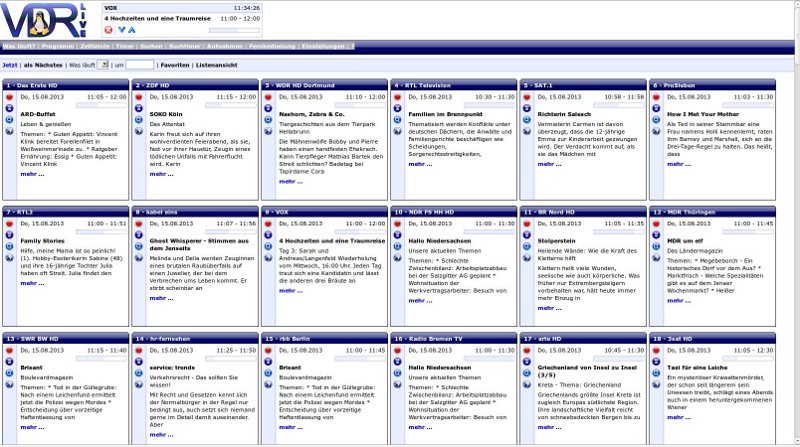Click the title 'MDR um elf'
This screenshot has height=447, width=800.
[x=684, y=241]
